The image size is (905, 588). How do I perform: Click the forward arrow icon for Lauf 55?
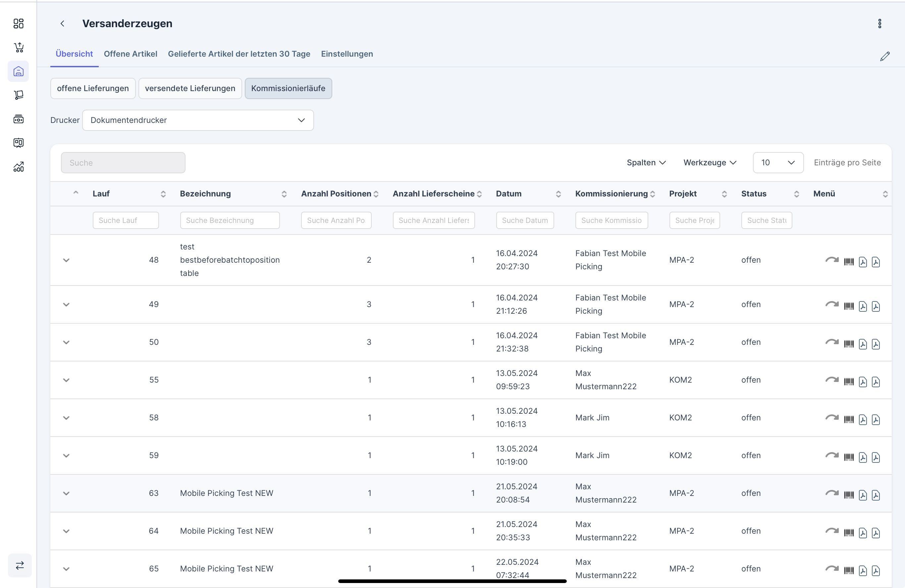831,380
